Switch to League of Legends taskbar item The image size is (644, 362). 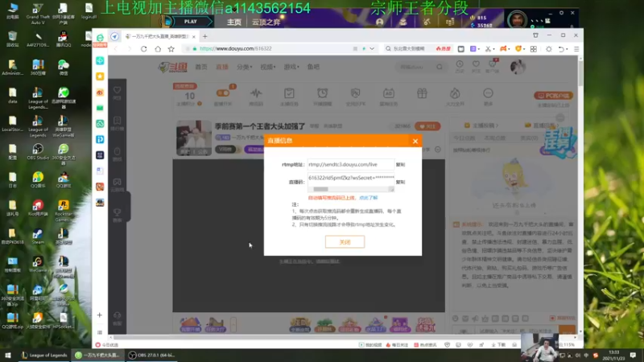(44, 356)
